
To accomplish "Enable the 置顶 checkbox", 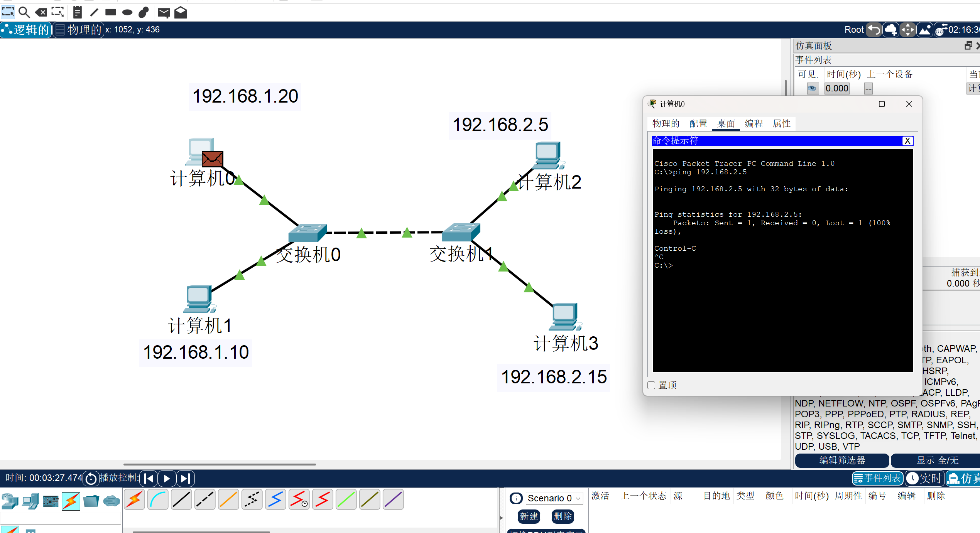I will (x=652, y=385).
